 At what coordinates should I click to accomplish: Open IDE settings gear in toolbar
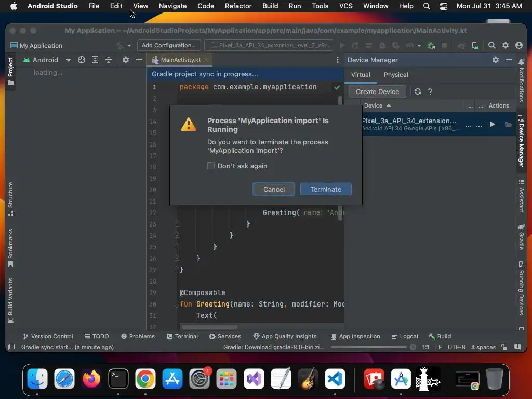click(505, 45)
